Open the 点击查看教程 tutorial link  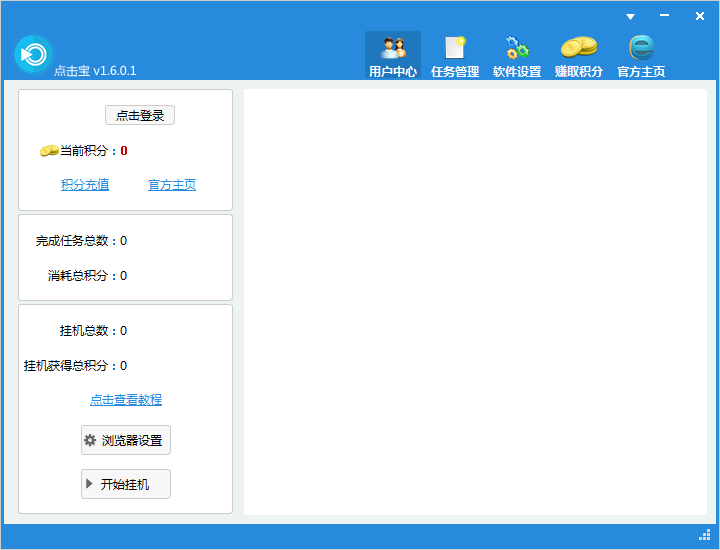126,400
